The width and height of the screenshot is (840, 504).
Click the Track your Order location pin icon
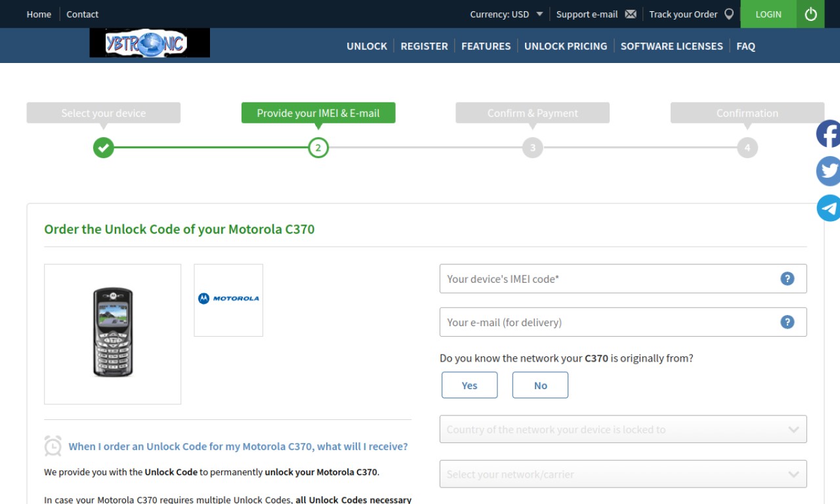coord(728,14)
